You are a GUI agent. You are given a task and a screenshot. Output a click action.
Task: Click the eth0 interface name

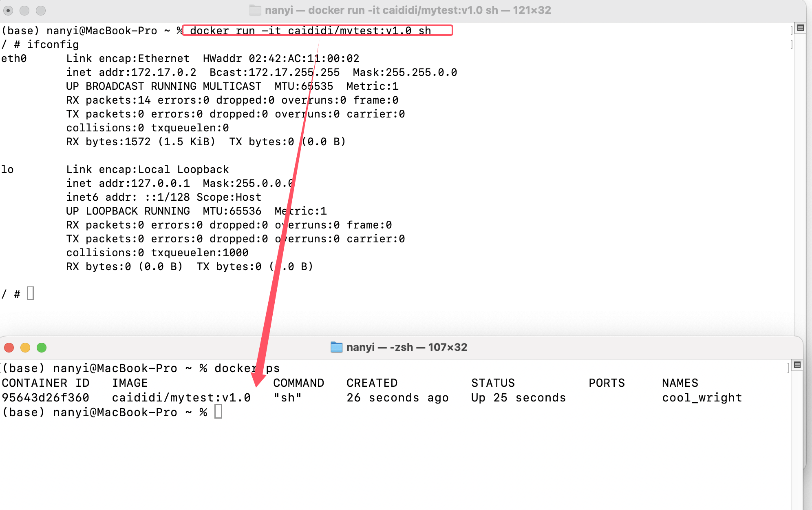point(14,58)
